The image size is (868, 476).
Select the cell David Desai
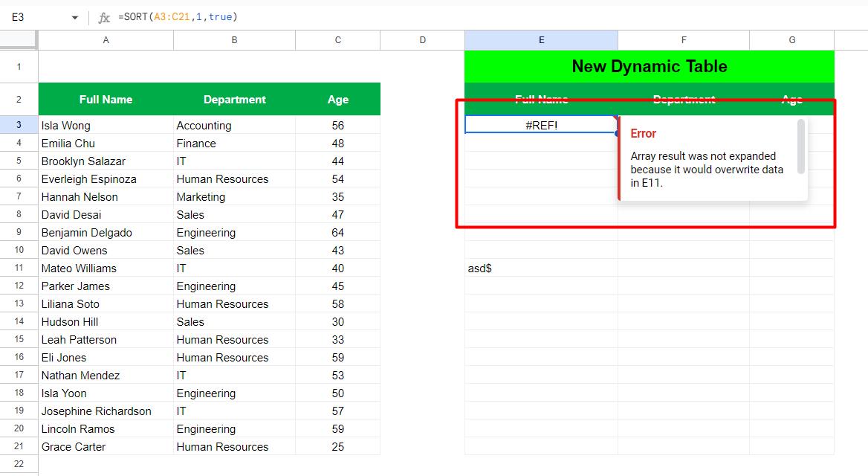click(x=106, y=214)
